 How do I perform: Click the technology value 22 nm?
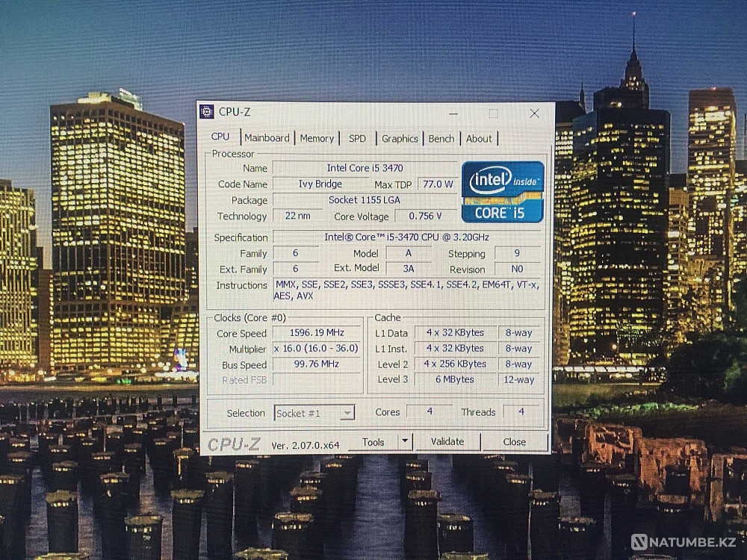pyautogui.click(x=298, y=216)
